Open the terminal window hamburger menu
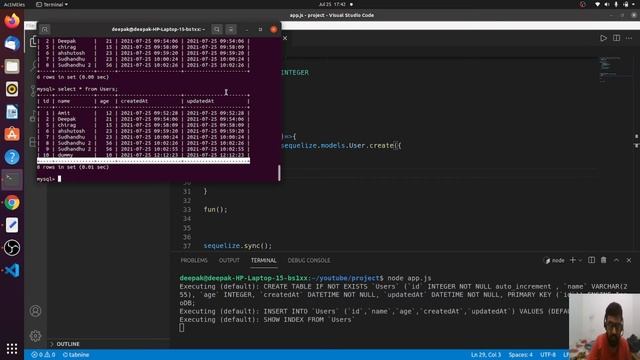 tap(231, 29)
